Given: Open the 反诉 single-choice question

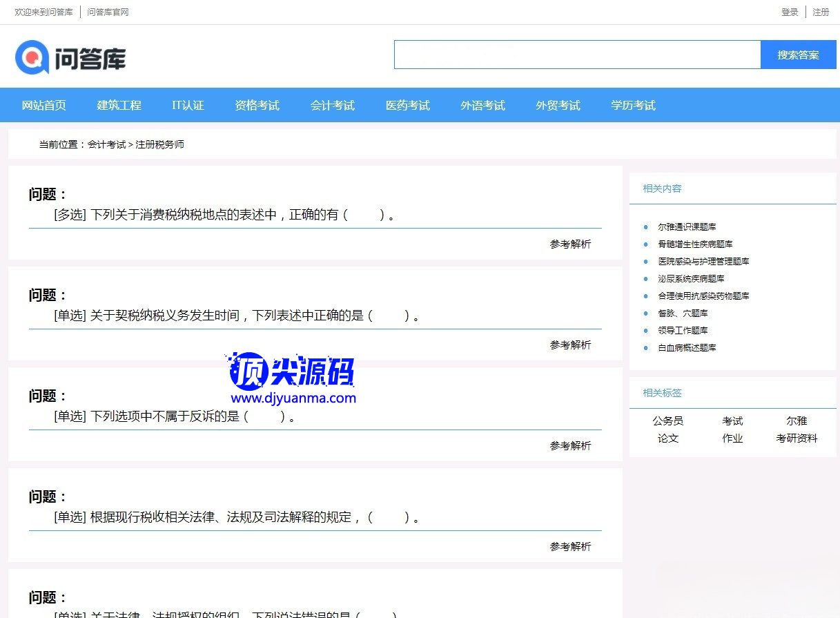Looking at the screenshot, I should 174,417.
